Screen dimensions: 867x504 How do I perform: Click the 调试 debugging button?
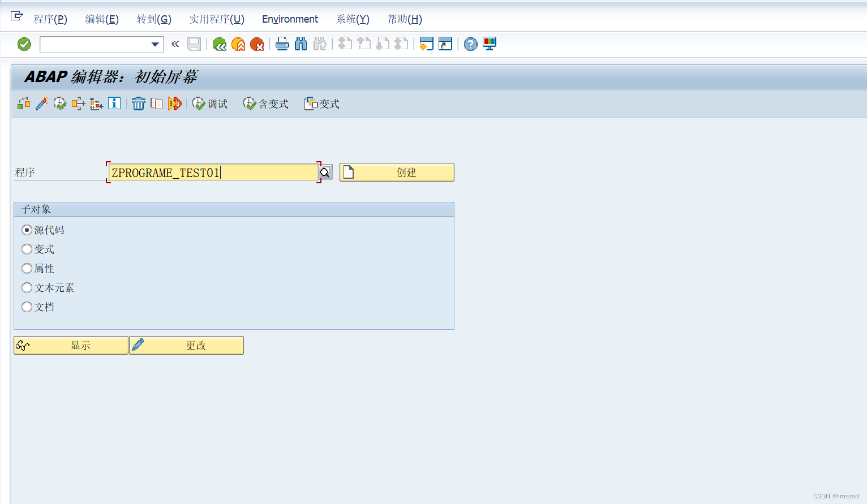click(x=210, y=104)
